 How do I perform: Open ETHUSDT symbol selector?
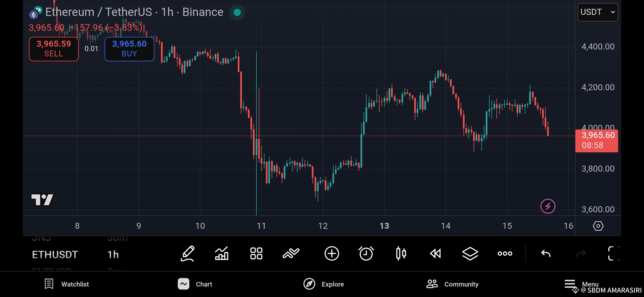coord(55,255)
